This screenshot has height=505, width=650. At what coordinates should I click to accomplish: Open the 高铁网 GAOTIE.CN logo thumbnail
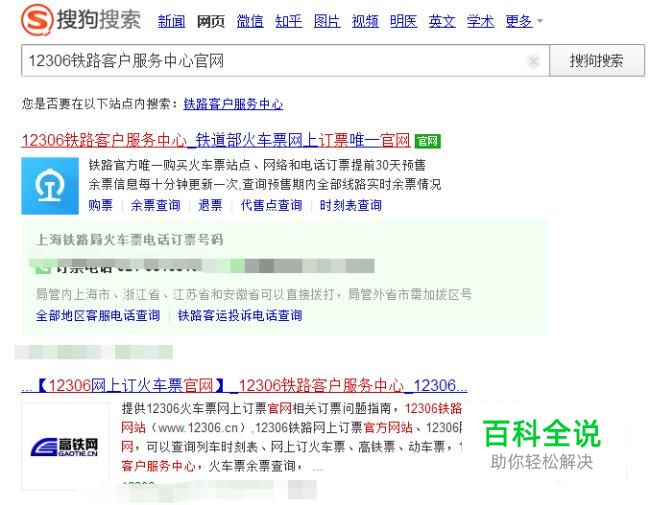point(65,446)
